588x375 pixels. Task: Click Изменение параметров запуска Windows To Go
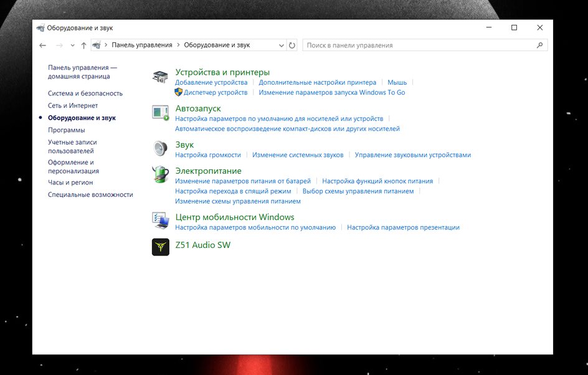[332, 93]
